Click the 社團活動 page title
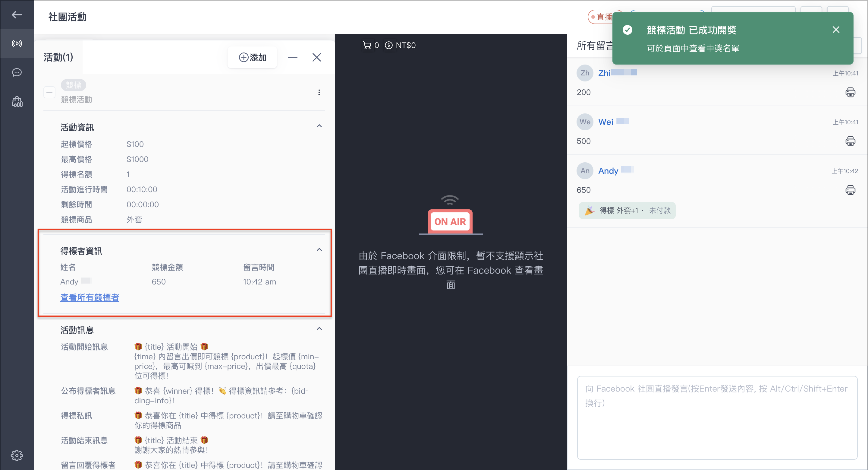The height and width of the screenshot is (470, 868). (68, 17)
